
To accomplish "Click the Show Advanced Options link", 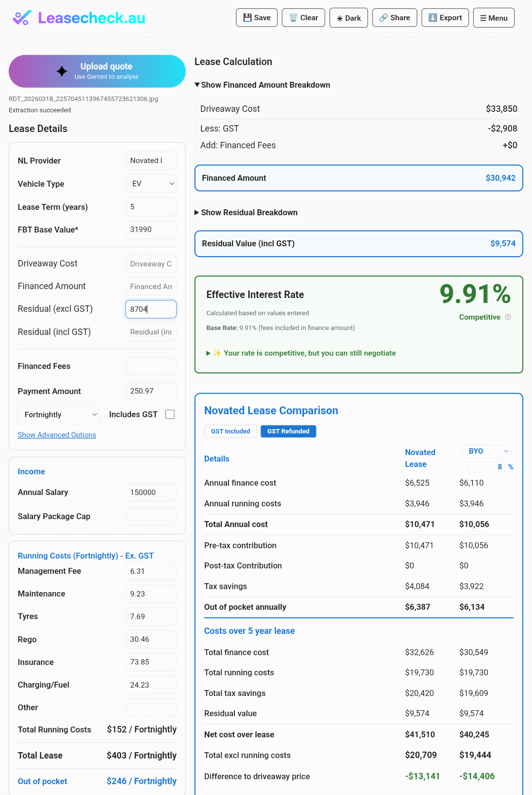I will [x=57, y=435].
